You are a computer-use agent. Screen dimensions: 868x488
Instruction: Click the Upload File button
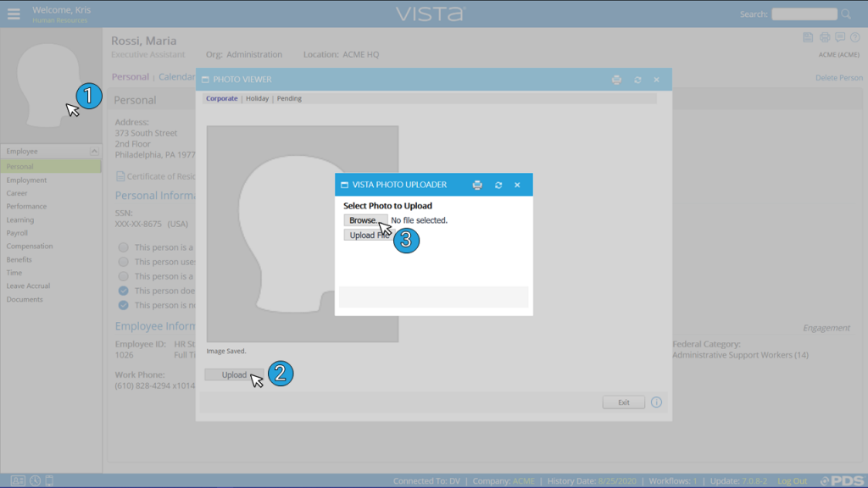(x=370, y=236)
